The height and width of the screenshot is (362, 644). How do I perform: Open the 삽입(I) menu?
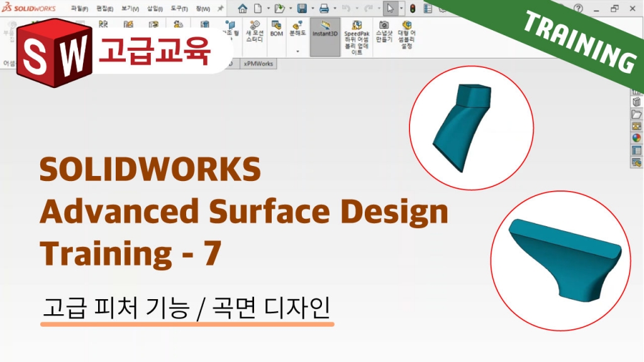[155, 9]
